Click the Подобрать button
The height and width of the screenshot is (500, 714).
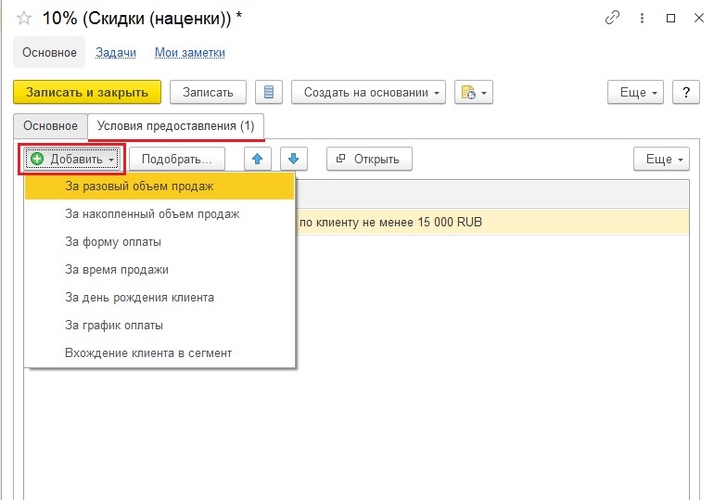click(x=177, y=159)
